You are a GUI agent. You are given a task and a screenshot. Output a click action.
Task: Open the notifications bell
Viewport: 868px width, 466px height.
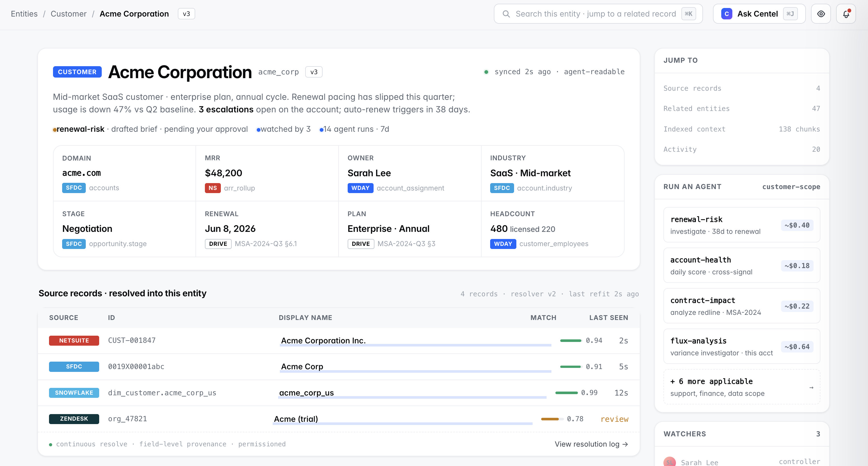coord(846,14)
